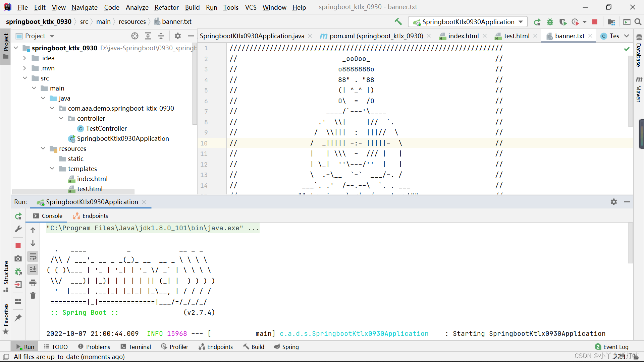Expand the .mvn folder
The width and height of the screenshot is (644, 362).
(24, 68)
